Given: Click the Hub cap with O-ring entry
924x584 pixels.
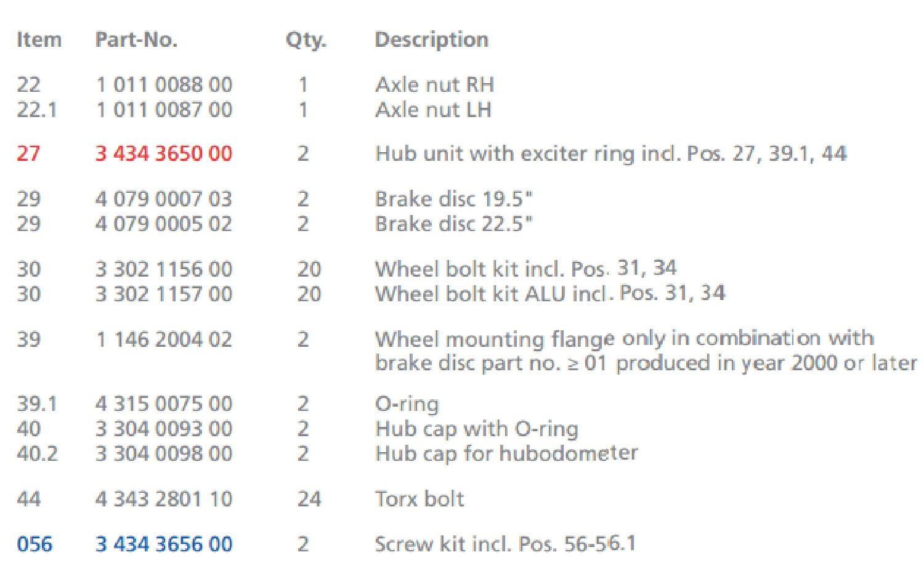Looking at the screenshot, I should [476, 429].
